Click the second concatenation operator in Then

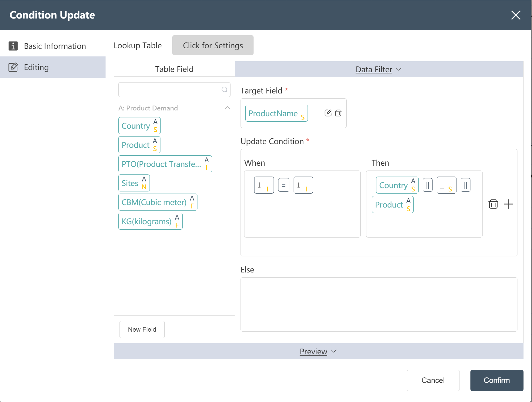[466, 185]
